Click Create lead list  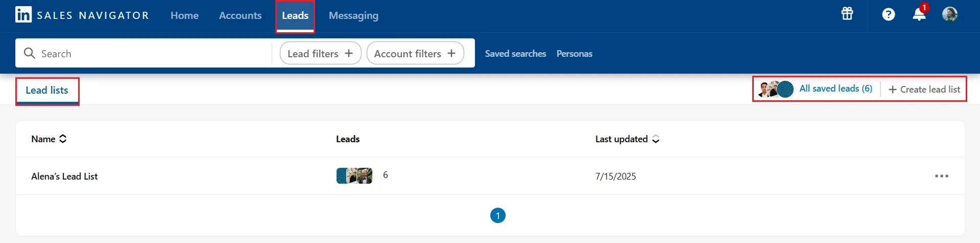pos(924,90)
